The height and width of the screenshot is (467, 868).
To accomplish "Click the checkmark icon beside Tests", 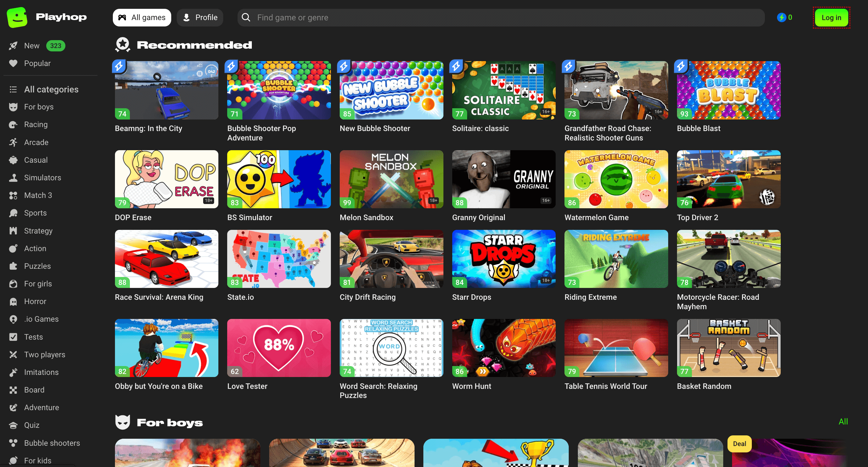I will [13, 337].
